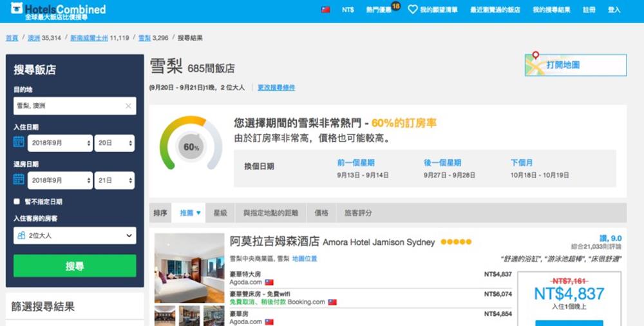Click 登入 to log in
Image resolution: width=644 pixels, height=326 pixels.
coord(614,10)
